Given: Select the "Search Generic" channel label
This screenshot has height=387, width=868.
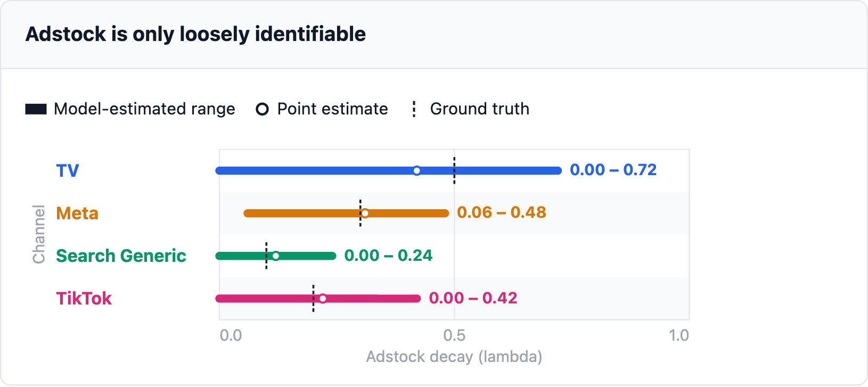Looking at the screenshot, I should 121,256.
